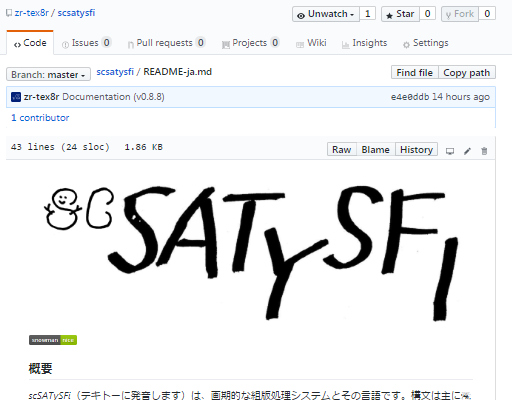The width and height of the screenshot is (512, 400).
Task: Star this repository
Action: point(400,14)
